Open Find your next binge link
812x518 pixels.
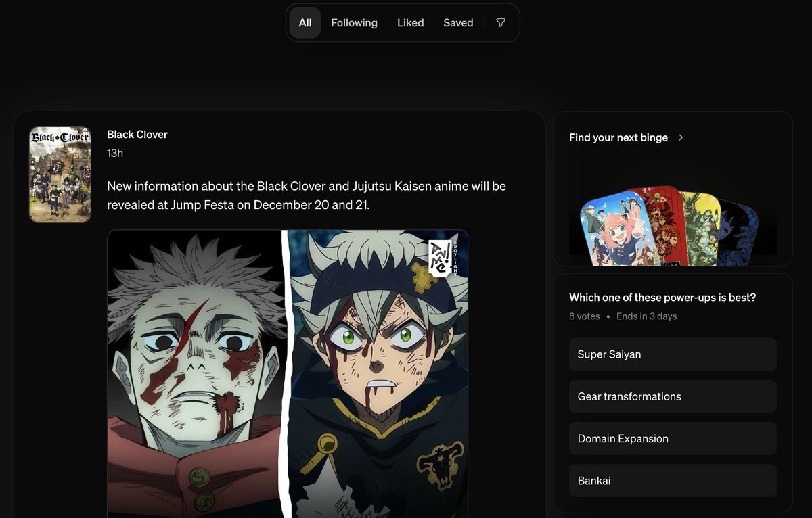(618, 137)
